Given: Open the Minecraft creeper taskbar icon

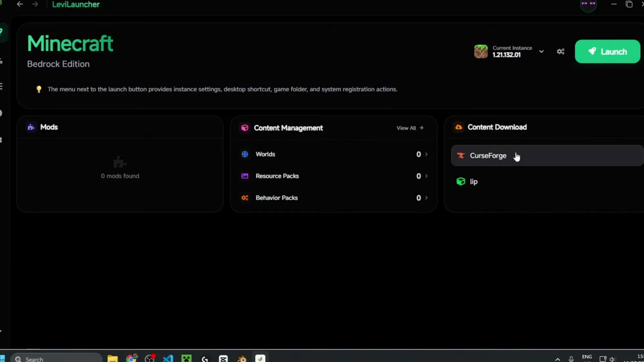Looking at the screenshot, I should pyautogui.click(x=186, y=359).
